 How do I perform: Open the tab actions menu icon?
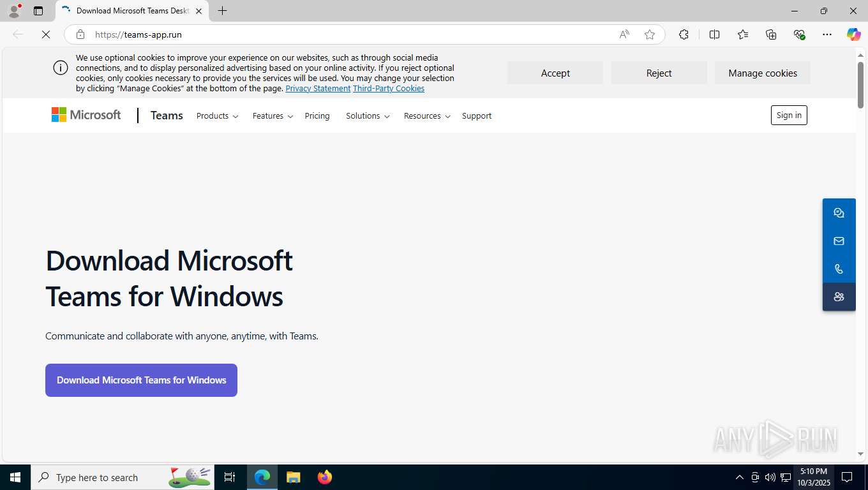[x=38, y=11]
